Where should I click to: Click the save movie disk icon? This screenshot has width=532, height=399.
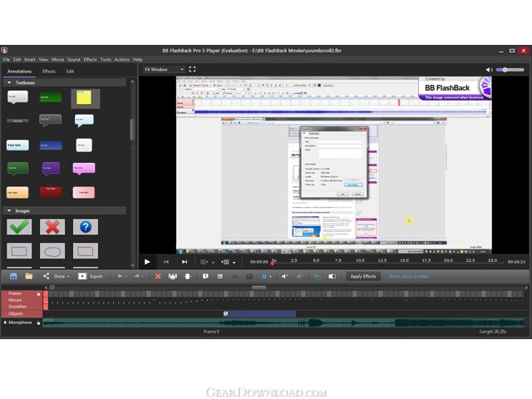click(13, 276)
